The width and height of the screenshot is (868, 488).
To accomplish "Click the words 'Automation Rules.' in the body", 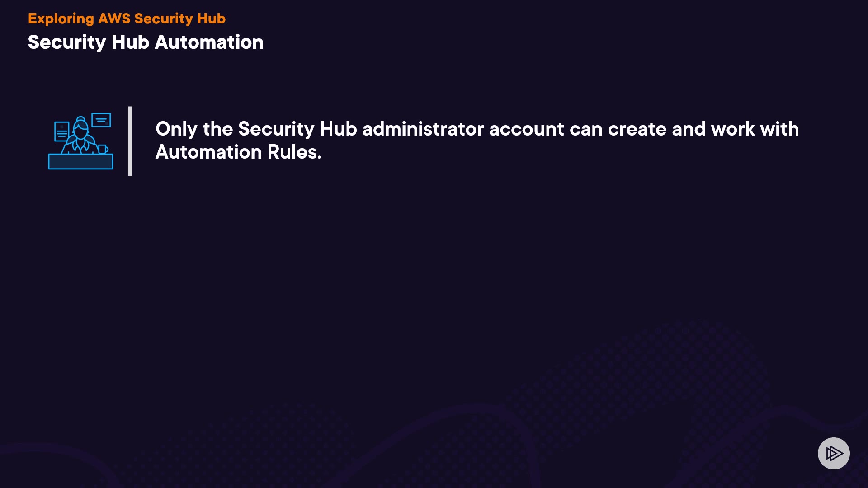I will (238, 152).
